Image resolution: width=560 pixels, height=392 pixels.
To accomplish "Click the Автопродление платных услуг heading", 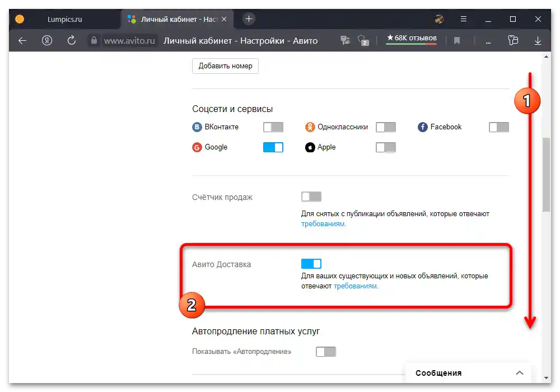I will [256, 332].
